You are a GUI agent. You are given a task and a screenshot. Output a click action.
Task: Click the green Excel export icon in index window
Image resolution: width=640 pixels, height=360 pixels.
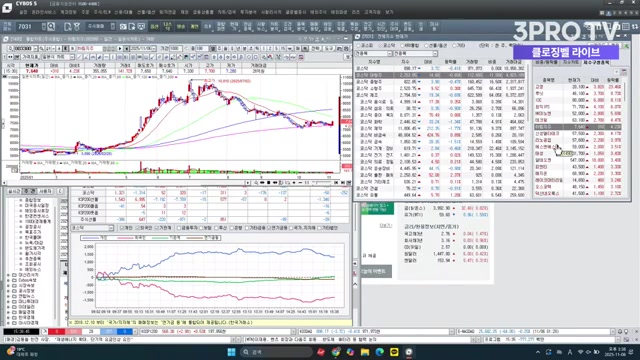[x=626, y=46]
